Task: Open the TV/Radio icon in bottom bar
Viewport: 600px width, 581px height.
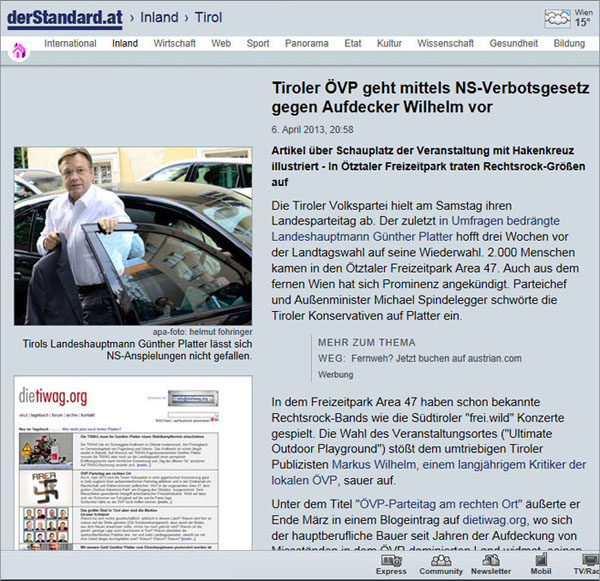Action: tap(591, 560)
